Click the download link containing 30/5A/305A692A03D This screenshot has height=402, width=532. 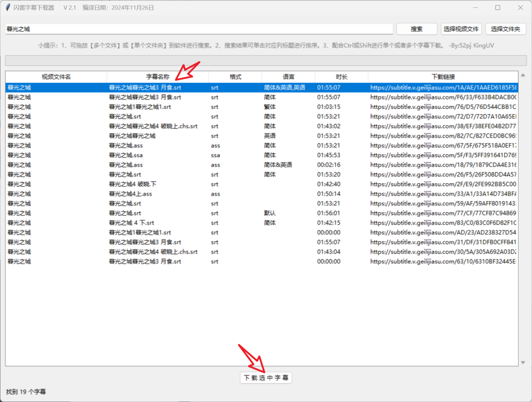[443, 252]
